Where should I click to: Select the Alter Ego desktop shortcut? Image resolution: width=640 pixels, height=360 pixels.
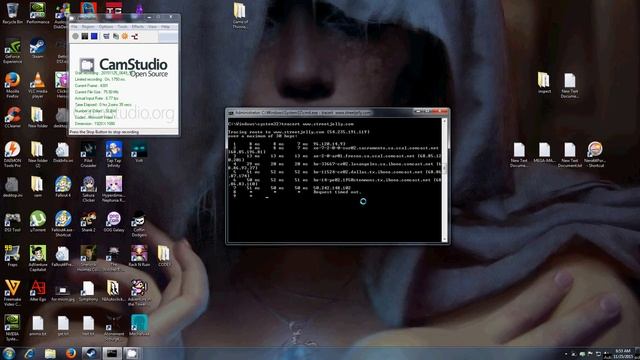38,291
